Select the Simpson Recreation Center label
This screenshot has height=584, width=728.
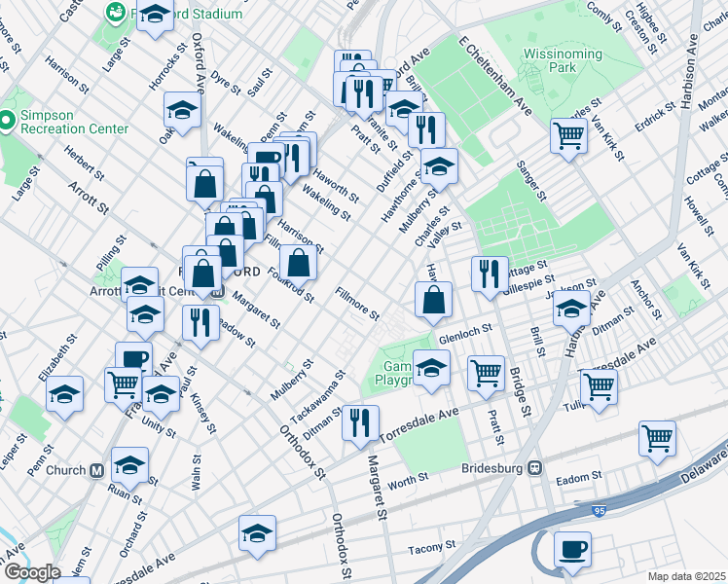(74, 122)
